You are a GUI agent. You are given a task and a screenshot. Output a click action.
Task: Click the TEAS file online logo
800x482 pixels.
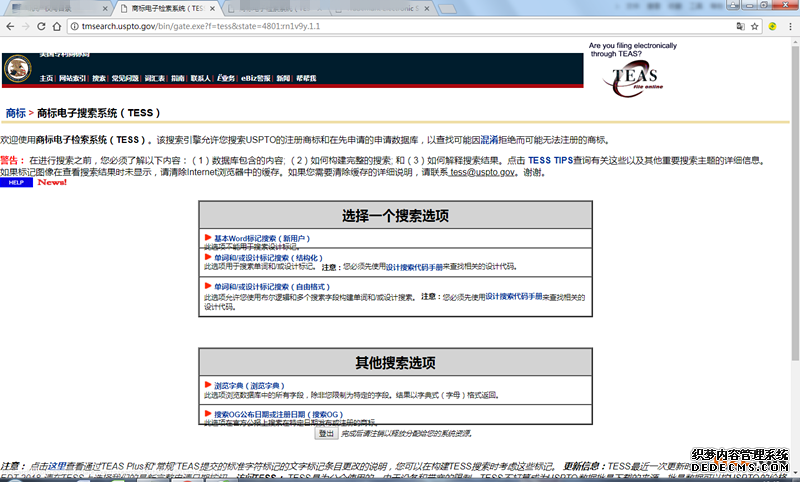pos(634,78)
